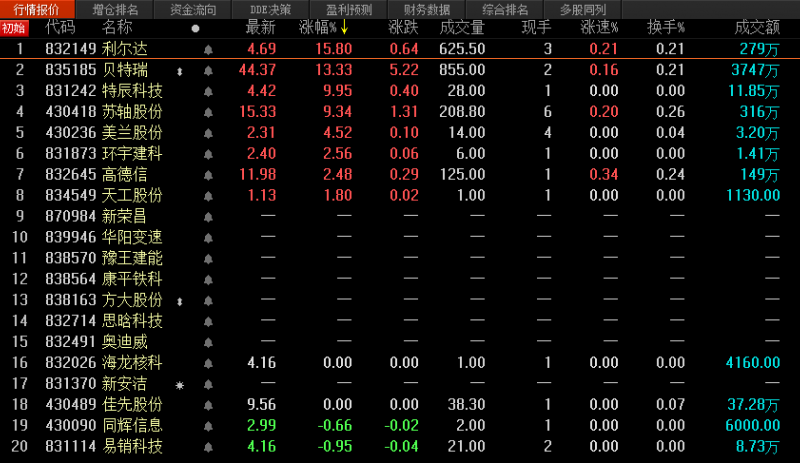Click bell icon for 环宇建科
800x463 pixels.
tap(208, 155)
